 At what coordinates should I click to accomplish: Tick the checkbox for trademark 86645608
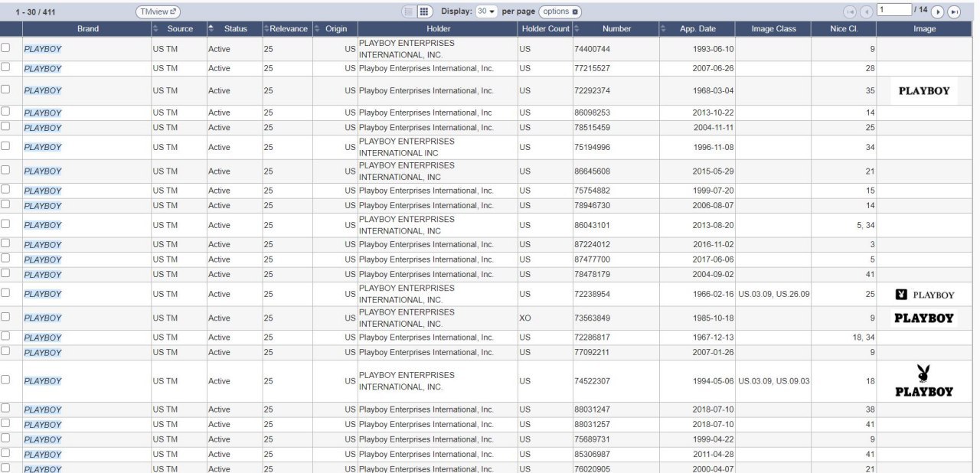point(6,170)
